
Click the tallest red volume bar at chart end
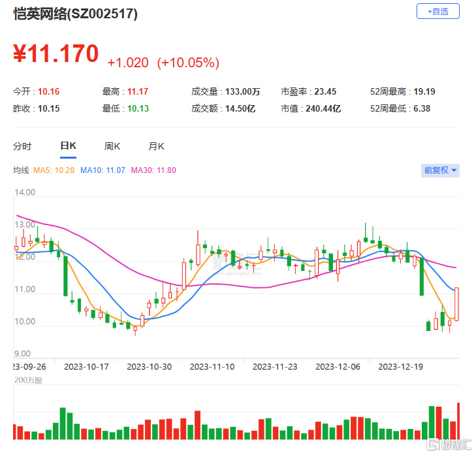pyautogui.click(x=458, y=421)
